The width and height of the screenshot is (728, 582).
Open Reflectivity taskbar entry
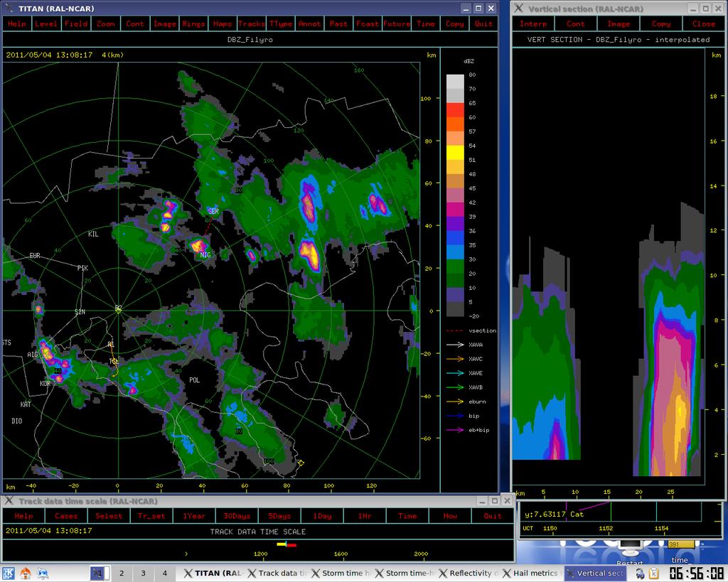[x=469, y=573]
